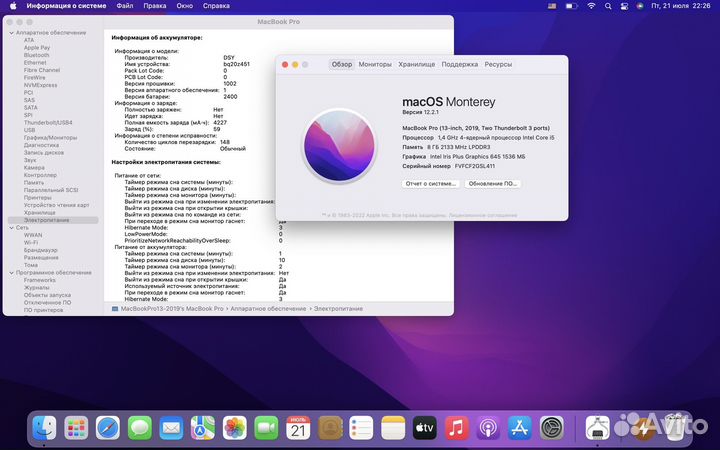
Task: Click MacBookPro13-2019's MacBook Pro in path bar
Action: pos(172,309)
